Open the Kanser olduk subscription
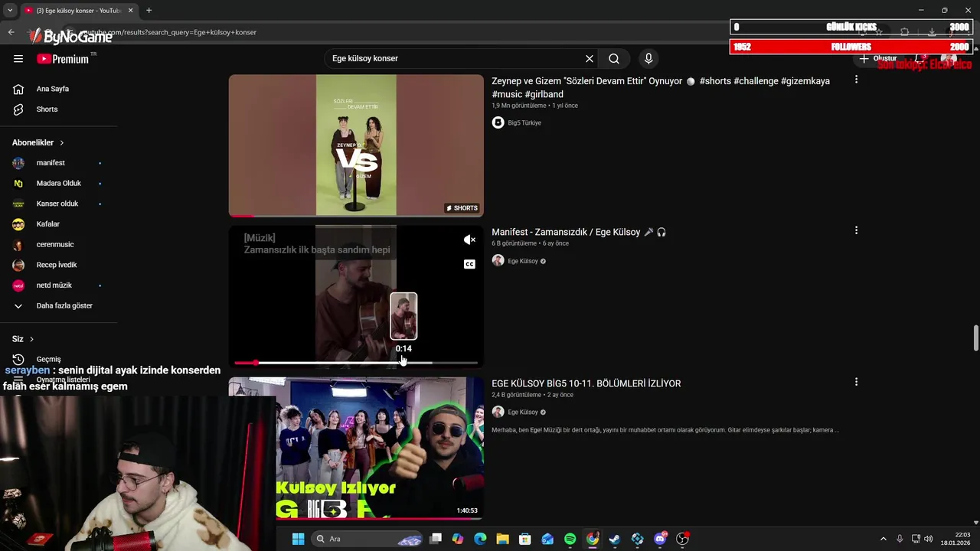980x551 pixels. point(58,204)
